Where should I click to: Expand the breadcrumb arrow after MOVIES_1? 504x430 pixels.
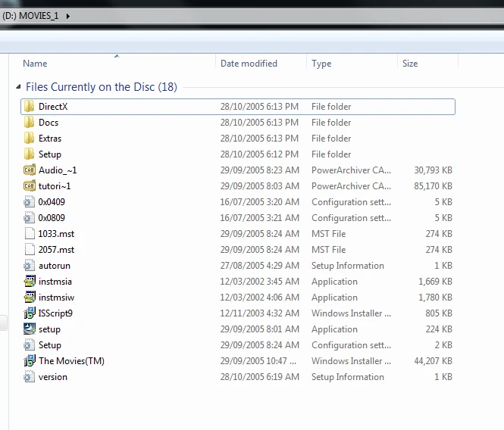67,16
